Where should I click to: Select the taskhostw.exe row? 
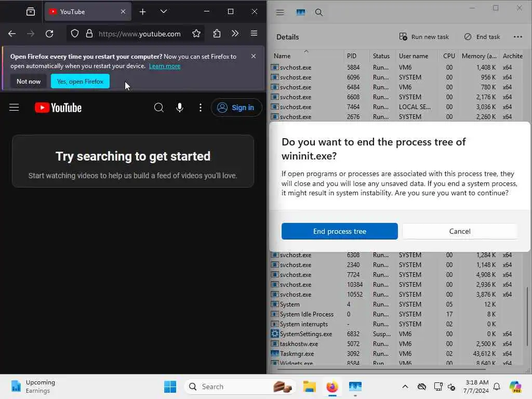(397, 344)
